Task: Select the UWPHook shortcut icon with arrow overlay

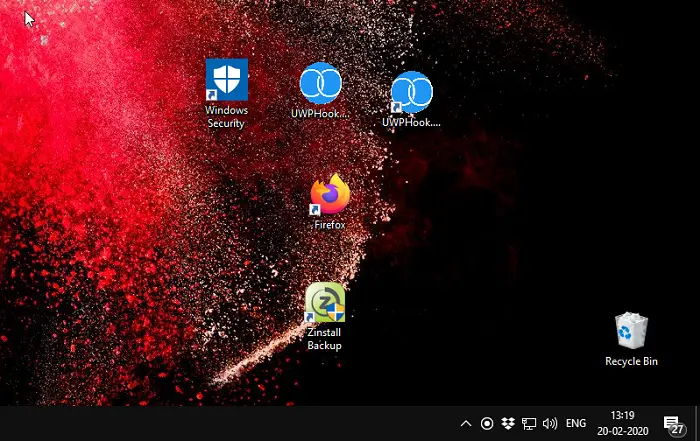Action: click(x=411, y=100)
